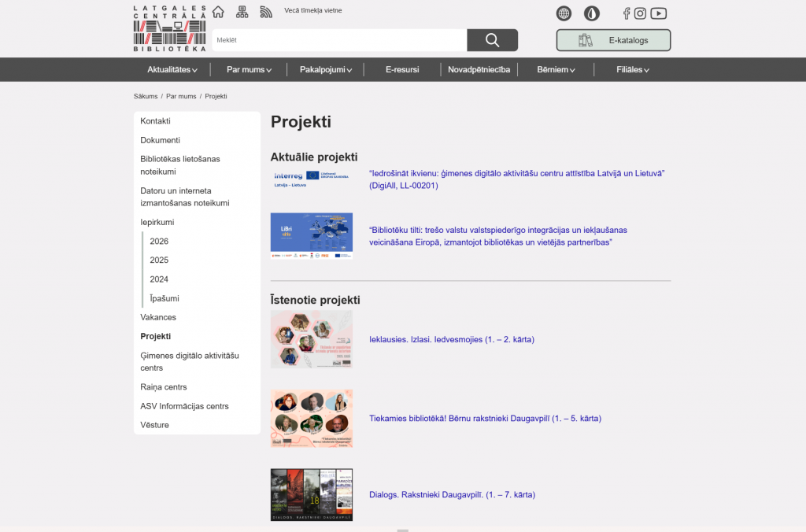Expand the Pakalpojumi dropdown menu

[325, 69]
